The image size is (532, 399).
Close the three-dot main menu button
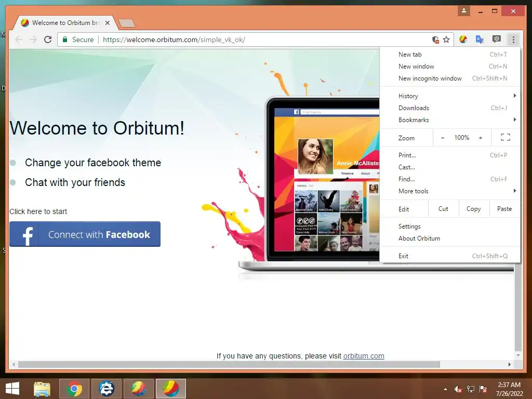[x=513, y=39]
